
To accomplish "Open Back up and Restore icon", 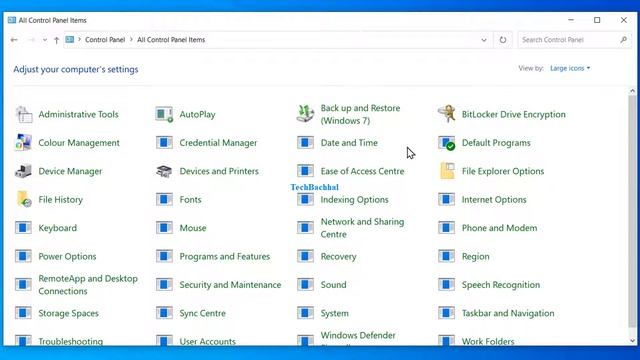I will click(305, 114).
